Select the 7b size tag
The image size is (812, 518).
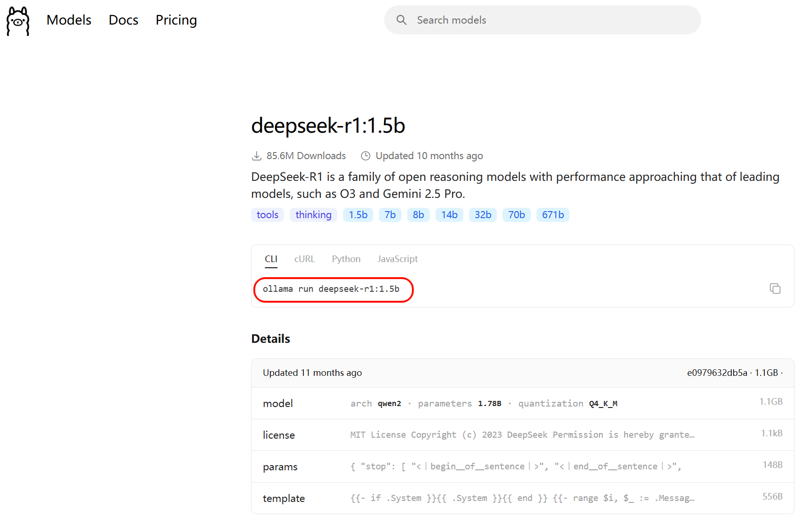tap(390, 215)
